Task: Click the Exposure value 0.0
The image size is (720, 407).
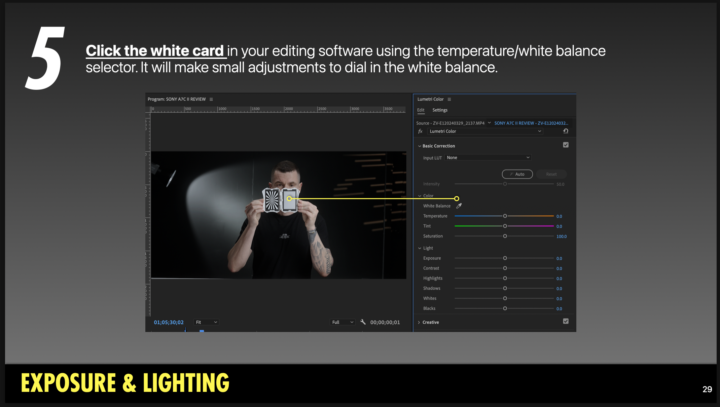Action: click(559, 259)
